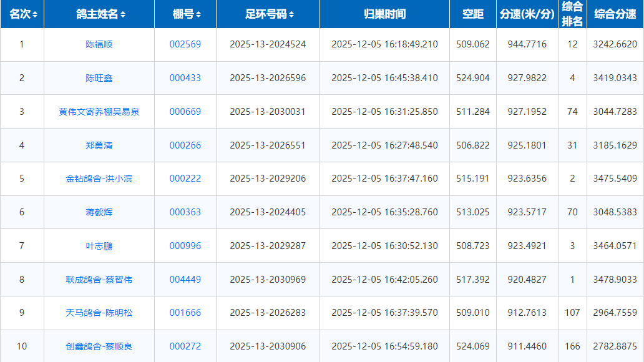Sort the table by 名次 arrow icon

click(35, 14)
